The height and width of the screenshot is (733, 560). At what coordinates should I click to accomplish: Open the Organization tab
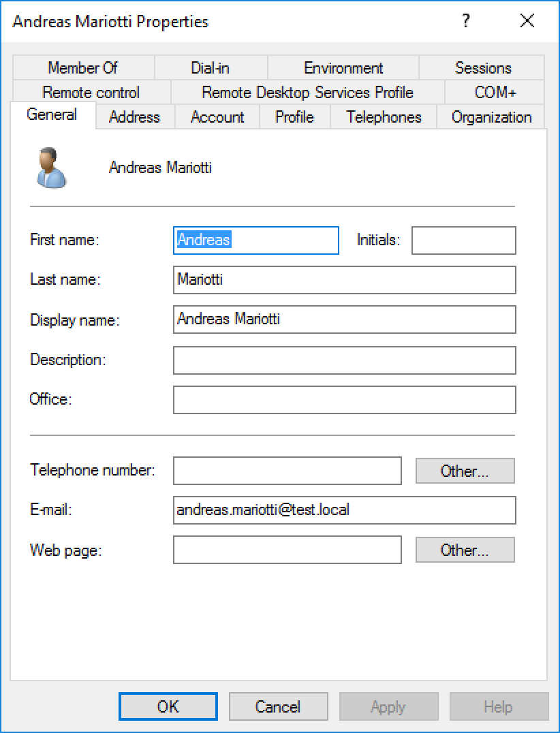click(x=491, y=117)
